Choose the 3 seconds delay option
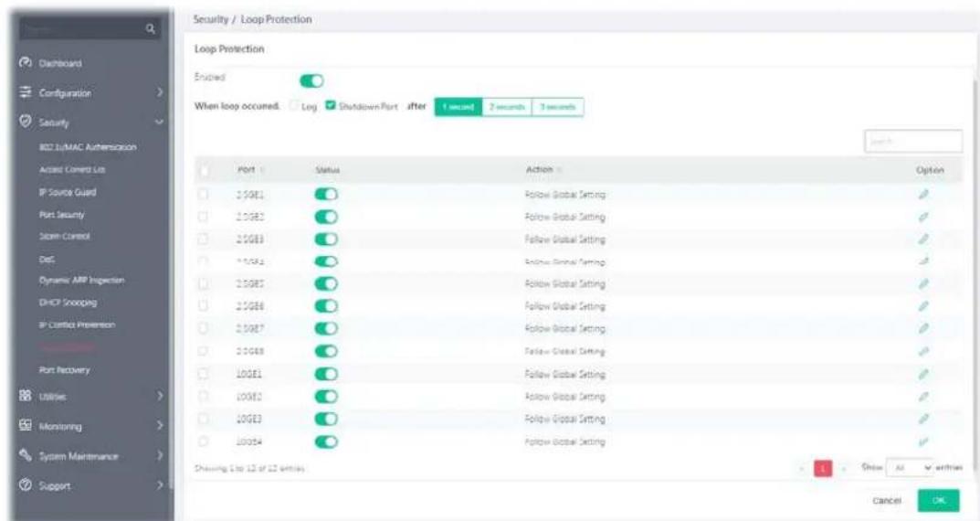980x521 pixels. (x=557, y=107)
